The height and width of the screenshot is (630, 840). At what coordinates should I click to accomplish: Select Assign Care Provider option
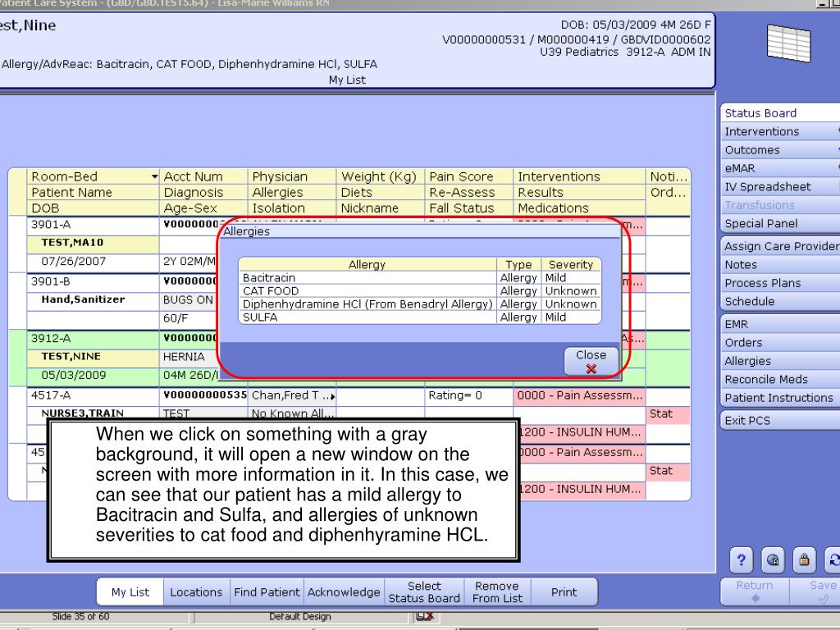[779, 246]
